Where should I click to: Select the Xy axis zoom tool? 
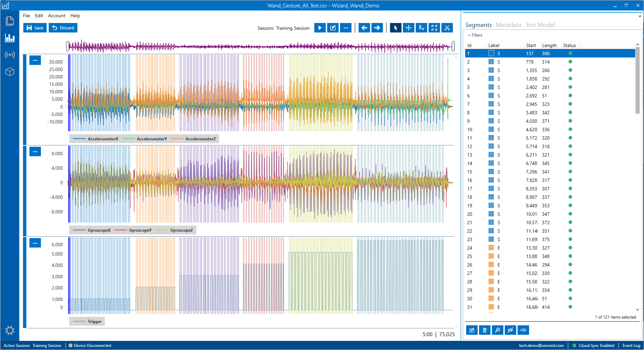point(421,28)
